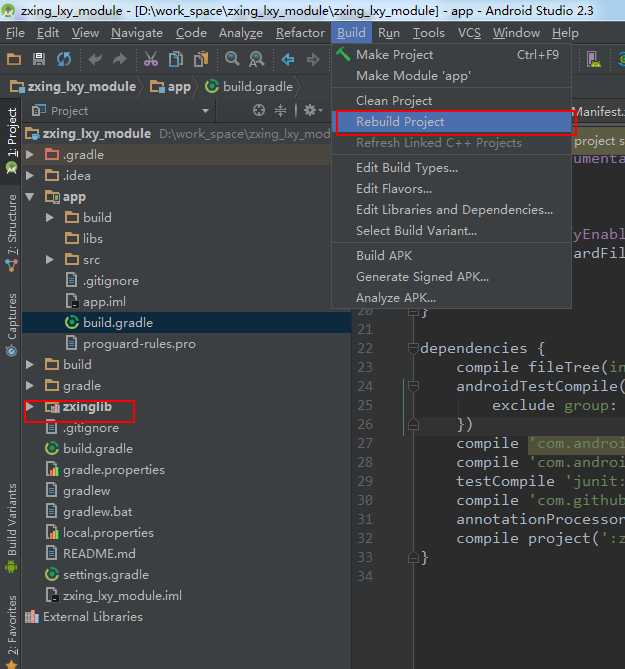Click the Replace magnifier icon
Screen dimensions: 625x669
point(256,59)
